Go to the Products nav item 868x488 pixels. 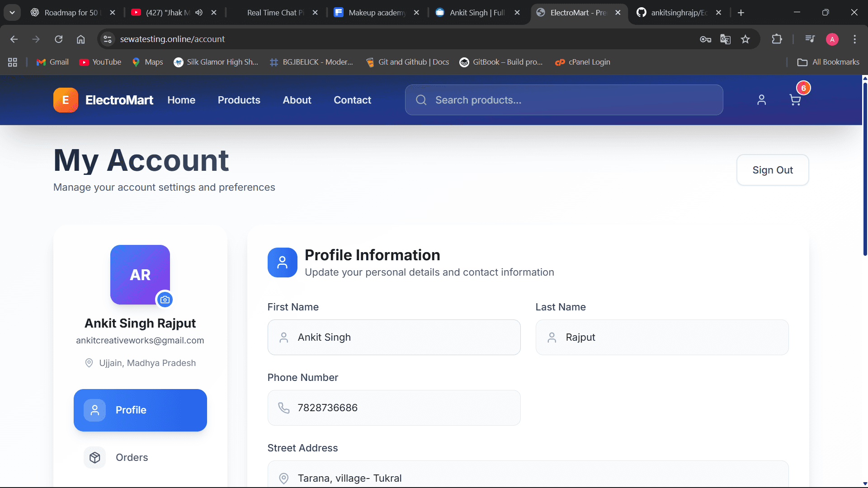click(x=239, y=100)
